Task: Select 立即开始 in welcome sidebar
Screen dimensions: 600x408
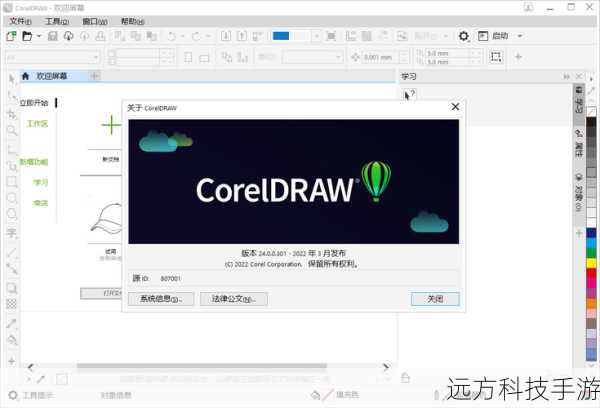Action: [x=34, y=103]
